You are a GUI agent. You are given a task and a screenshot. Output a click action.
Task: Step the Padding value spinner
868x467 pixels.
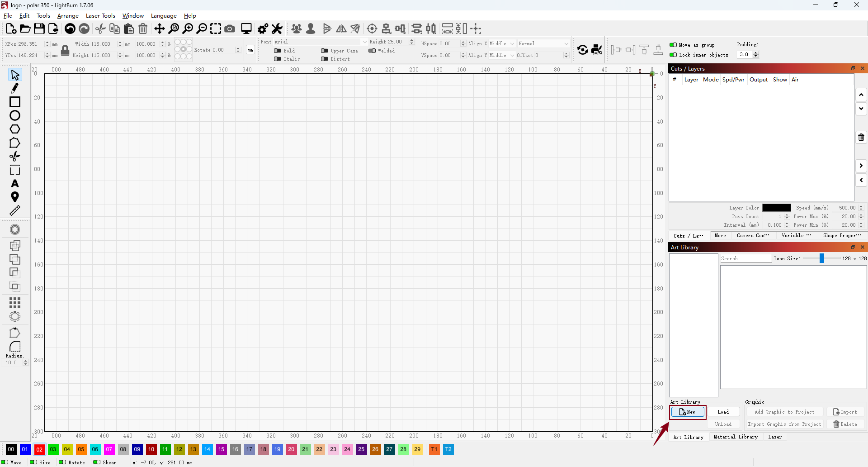coord(756,54)
